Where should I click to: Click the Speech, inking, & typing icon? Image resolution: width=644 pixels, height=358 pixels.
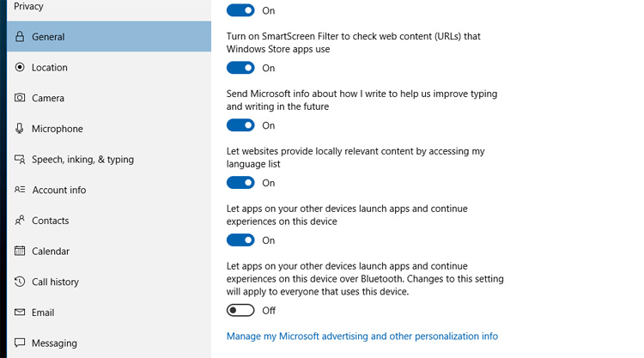tap(20, 160)
